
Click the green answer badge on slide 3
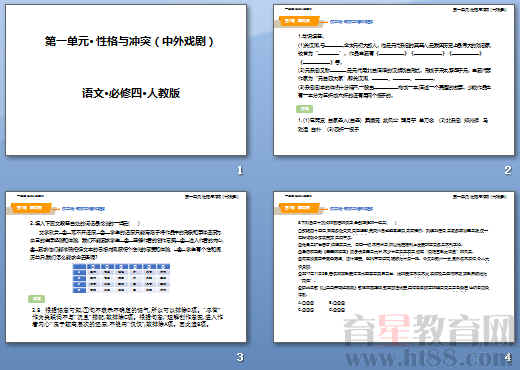point(37,299)
